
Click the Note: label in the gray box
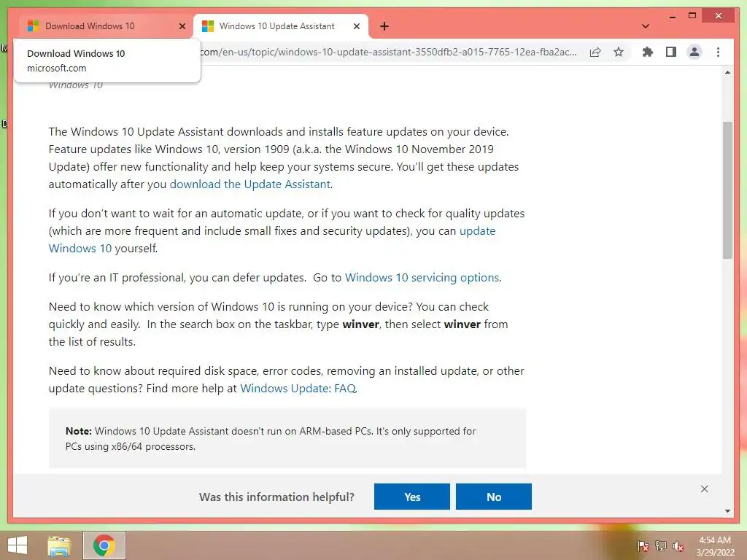point(79,431)
